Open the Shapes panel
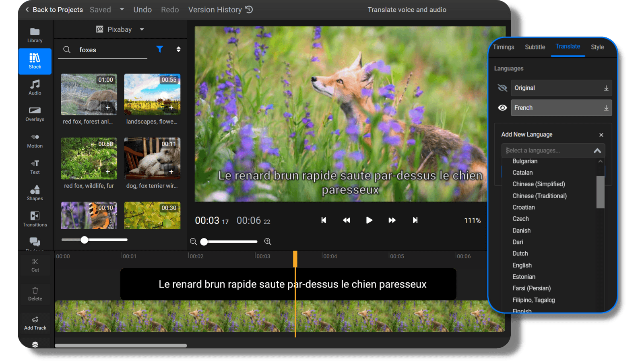Screen dimensions: 644x362 35,193
